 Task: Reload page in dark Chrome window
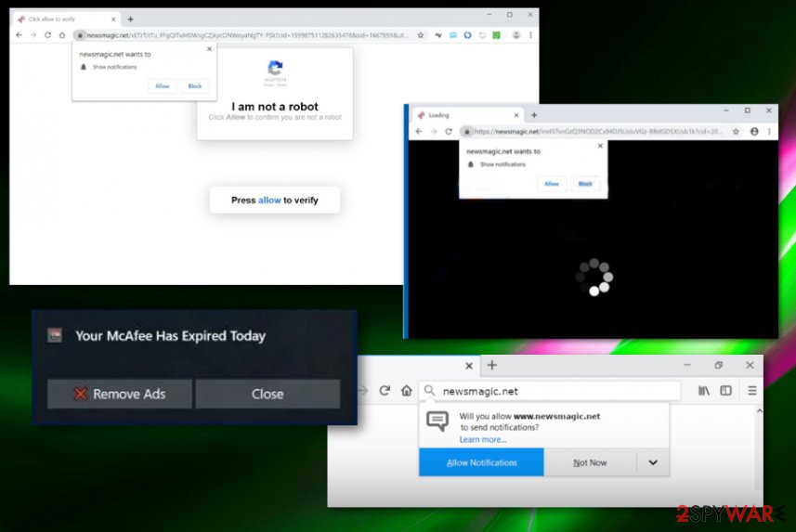click(x=449, y=132)
